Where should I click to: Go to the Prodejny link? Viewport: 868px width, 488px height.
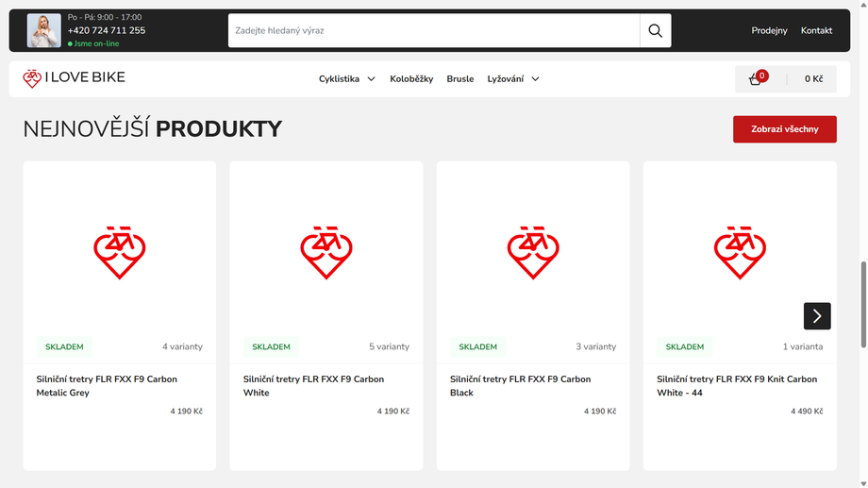[x=769, y=31]
